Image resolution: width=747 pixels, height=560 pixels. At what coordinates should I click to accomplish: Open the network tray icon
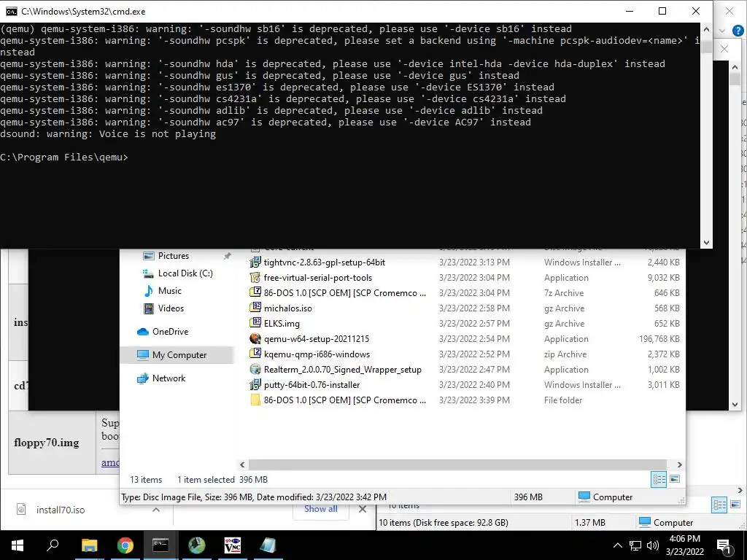(635, 545)
